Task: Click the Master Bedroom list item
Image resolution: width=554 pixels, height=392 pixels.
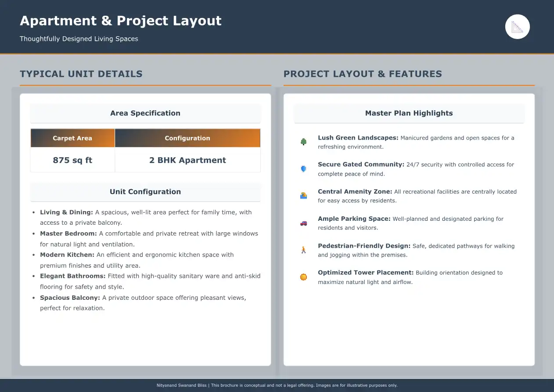Action: click(149, 239)
